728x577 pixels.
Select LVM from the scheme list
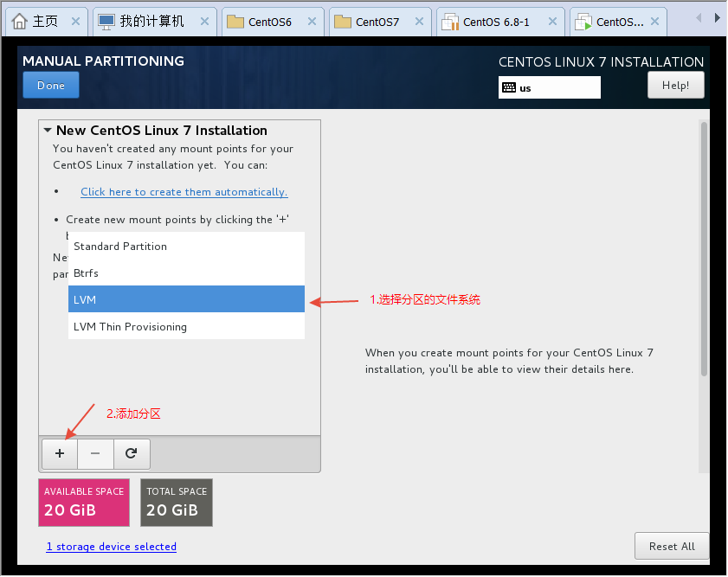(186, 299)
